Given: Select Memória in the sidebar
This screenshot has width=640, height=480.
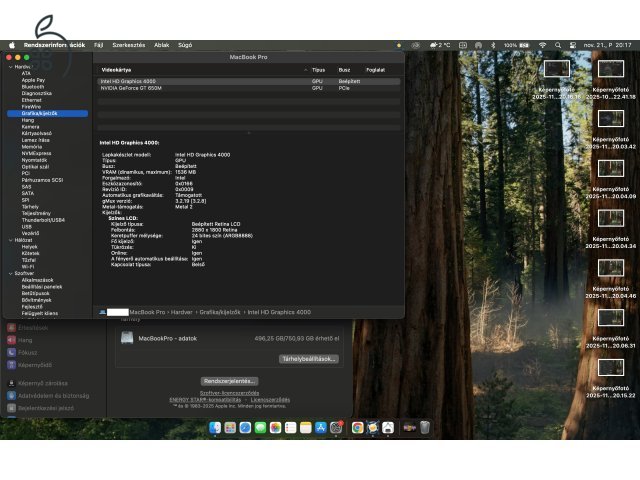Looking at the screenshot, I should click(31, 147).
